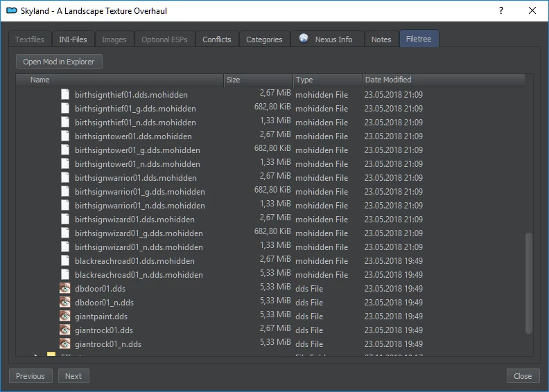The height and width of the screenshot is (392, 549).
Task: Sort by the Type column header
Action: tap(327, 80)
